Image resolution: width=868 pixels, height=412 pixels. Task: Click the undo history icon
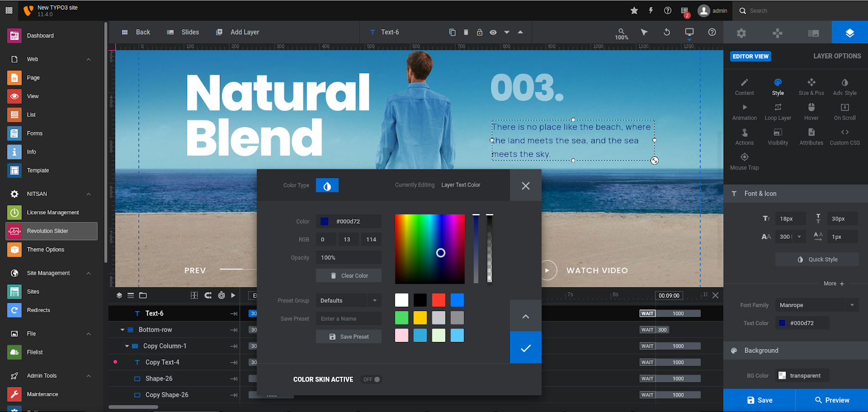667,32
